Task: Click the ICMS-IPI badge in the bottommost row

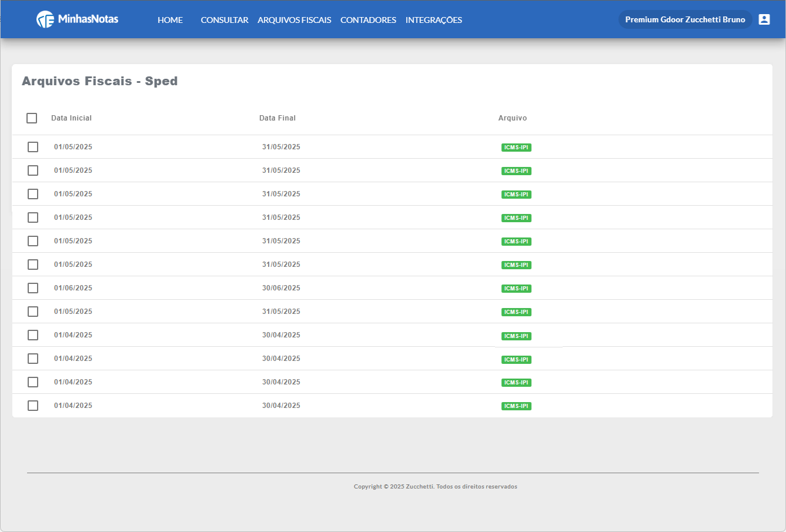Action: click(x=516, y=406)
